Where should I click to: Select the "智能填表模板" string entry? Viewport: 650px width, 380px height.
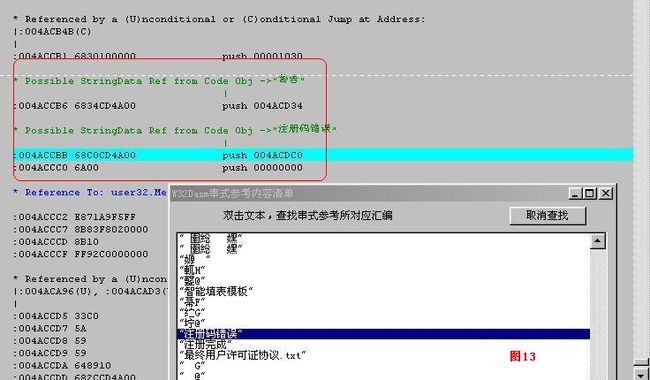[x=216, y=291]
